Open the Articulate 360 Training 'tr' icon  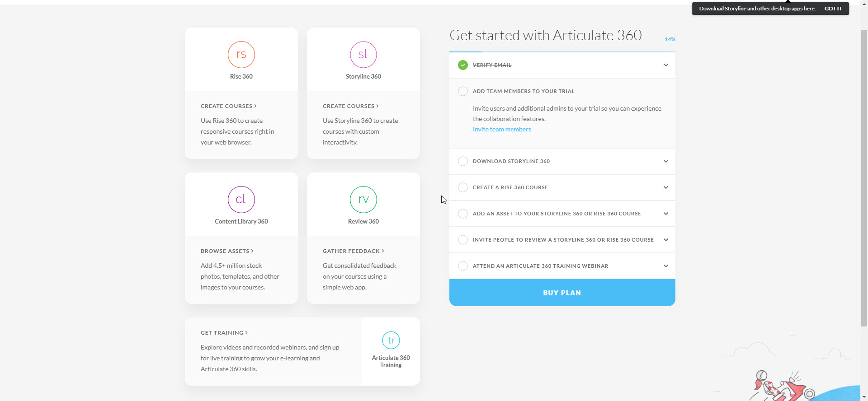click(x=391, y=340)
